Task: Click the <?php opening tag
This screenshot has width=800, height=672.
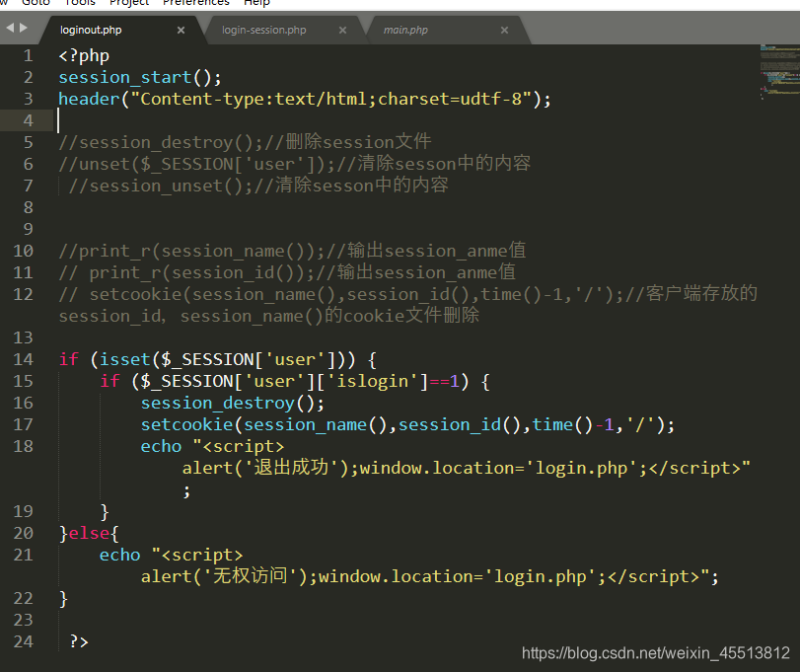Action: point(84,55)
